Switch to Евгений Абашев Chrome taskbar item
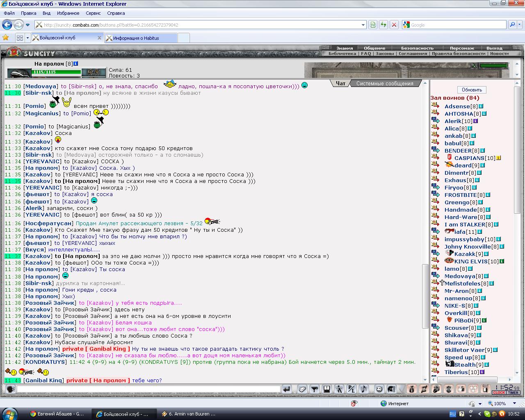Image resolution: width=525 pixels, height=420 pixels. click(x=57, y=414)
